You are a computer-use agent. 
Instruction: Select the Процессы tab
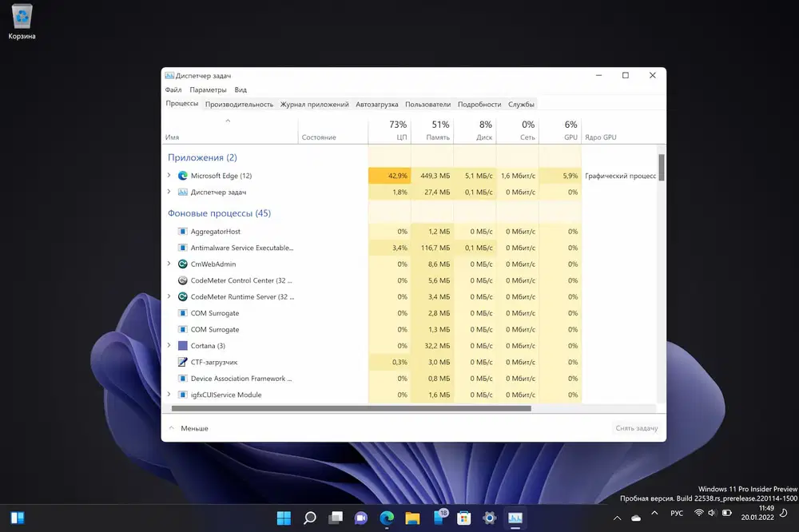point(182,104)
